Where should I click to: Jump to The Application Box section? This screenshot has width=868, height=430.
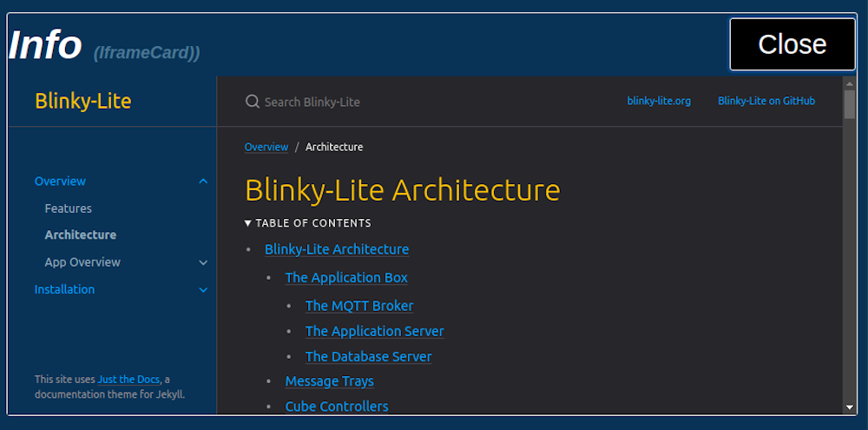[x=346, y=278]
